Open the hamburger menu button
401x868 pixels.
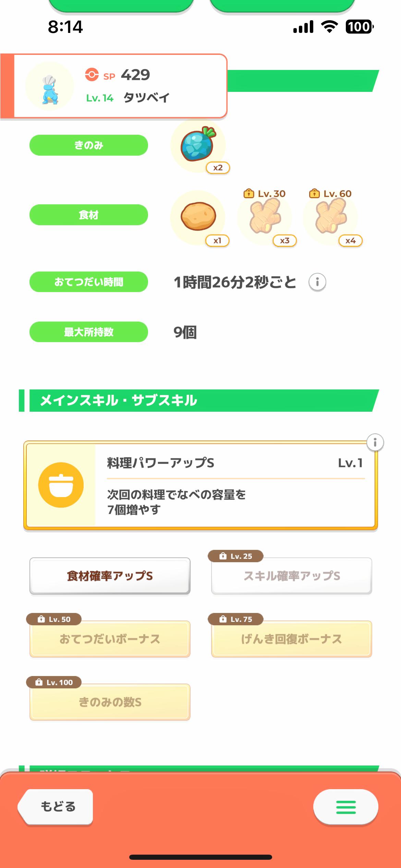pos(345,807)
